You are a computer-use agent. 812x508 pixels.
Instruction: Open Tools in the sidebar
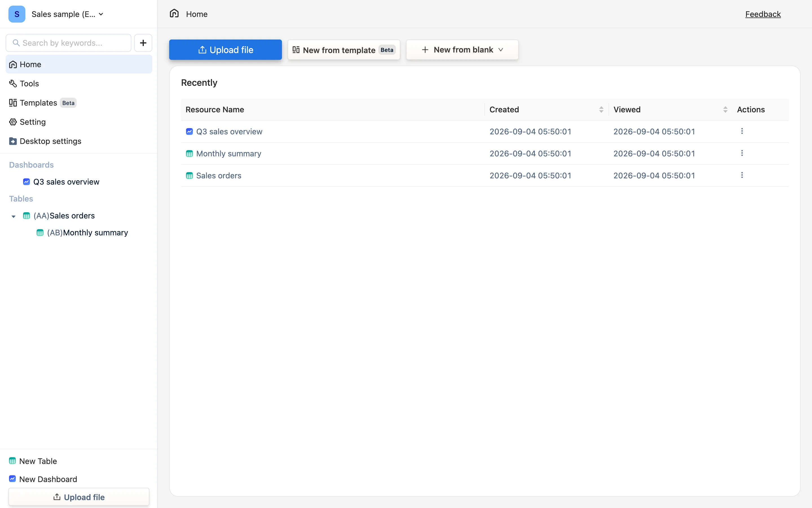pyautogui.click(x=79, y=83)
